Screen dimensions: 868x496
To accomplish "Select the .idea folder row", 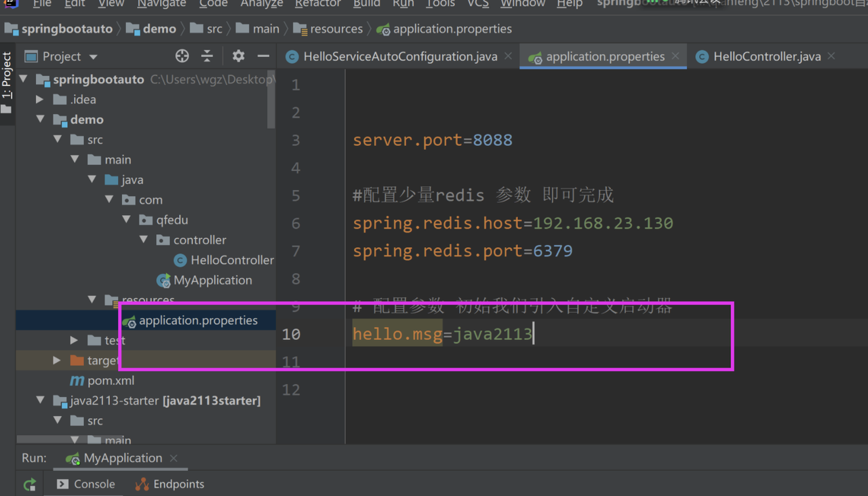I will click(x=146, y=99).
